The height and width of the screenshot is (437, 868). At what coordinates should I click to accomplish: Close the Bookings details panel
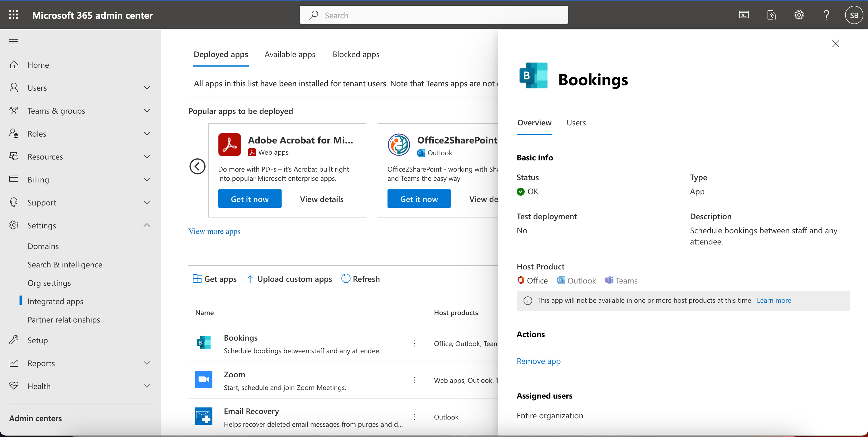click(835, 43)
